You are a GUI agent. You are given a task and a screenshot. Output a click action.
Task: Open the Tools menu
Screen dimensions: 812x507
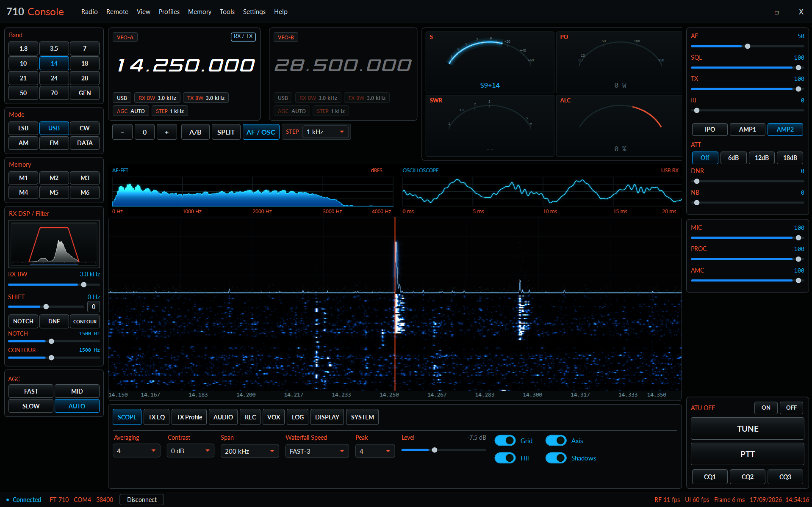coord(227,12)
